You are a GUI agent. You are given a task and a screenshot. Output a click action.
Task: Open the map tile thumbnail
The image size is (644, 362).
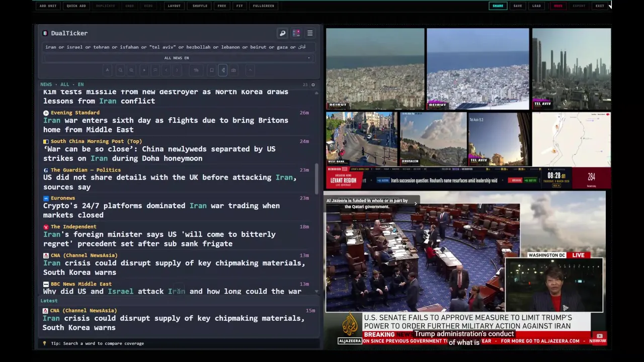(571, 139)
